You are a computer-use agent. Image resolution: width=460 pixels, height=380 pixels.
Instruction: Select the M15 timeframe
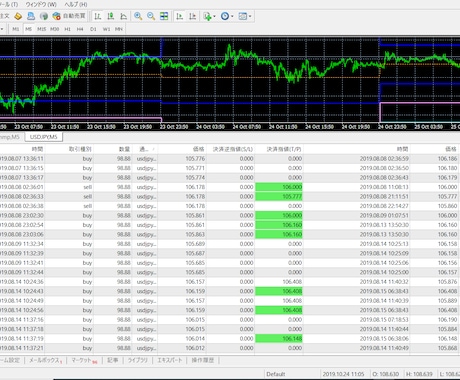pos(41,29)
